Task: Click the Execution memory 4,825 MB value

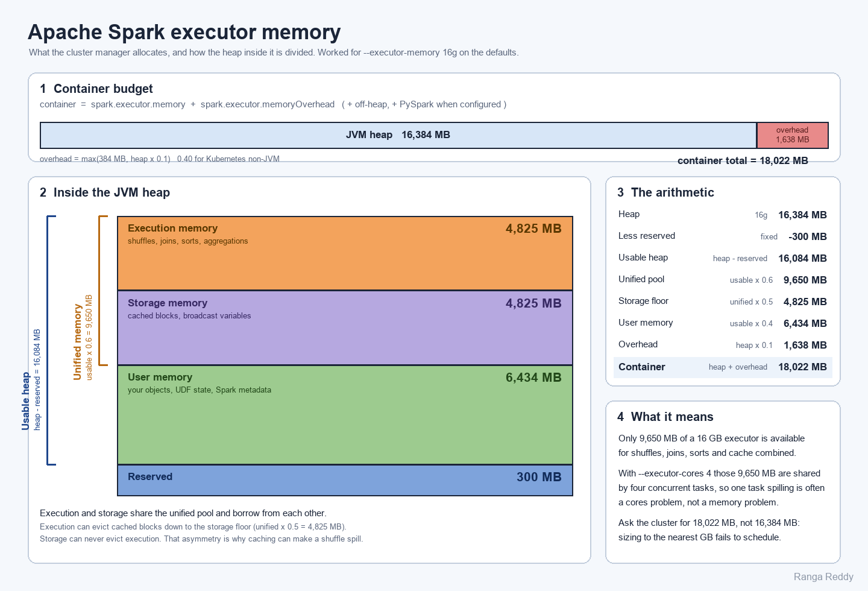Action: (533, 229)
